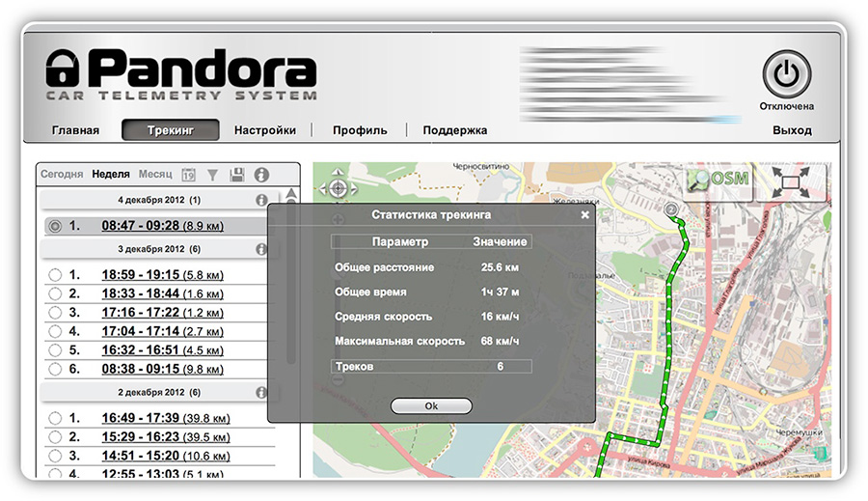
Task: Show tracks for Месяц
Action: pos(155,174)
